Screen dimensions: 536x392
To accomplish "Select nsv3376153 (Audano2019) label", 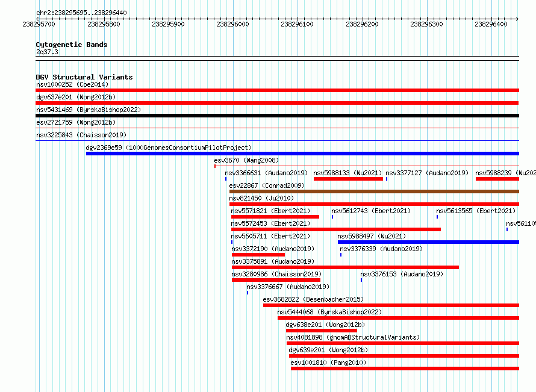I will click(x=402, y=274).
